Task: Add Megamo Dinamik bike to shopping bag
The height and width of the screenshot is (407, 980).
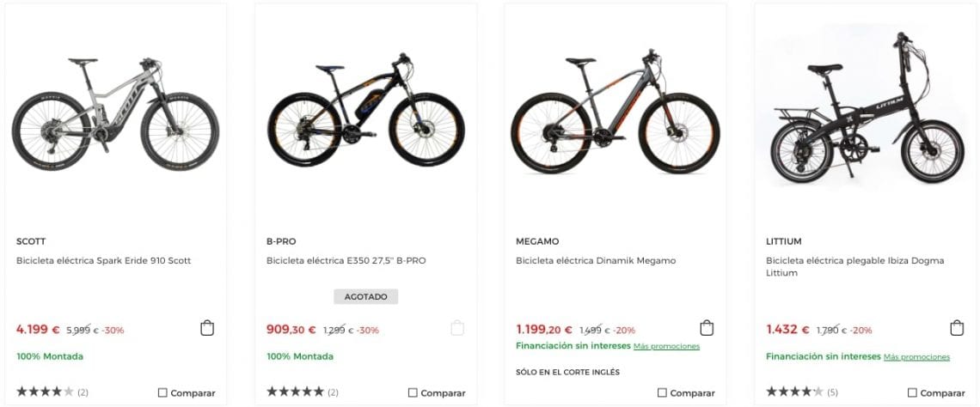Action: (707, 328)
